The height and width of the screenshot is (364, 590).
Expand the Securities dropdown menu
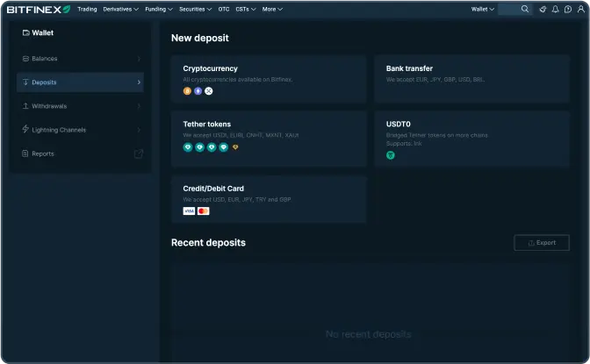click(195, 9)
